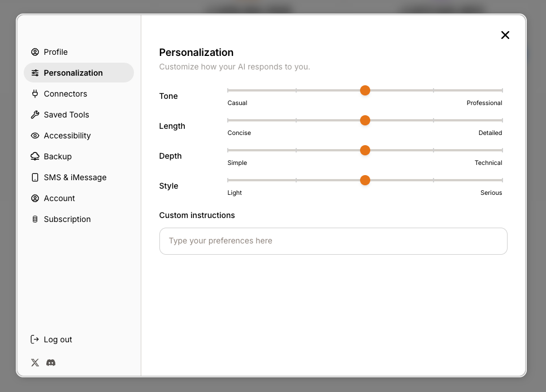Click the Personalization sliders icon
Image resolution: width=546 pixels, height=392 pixels.
coord(35,73)
